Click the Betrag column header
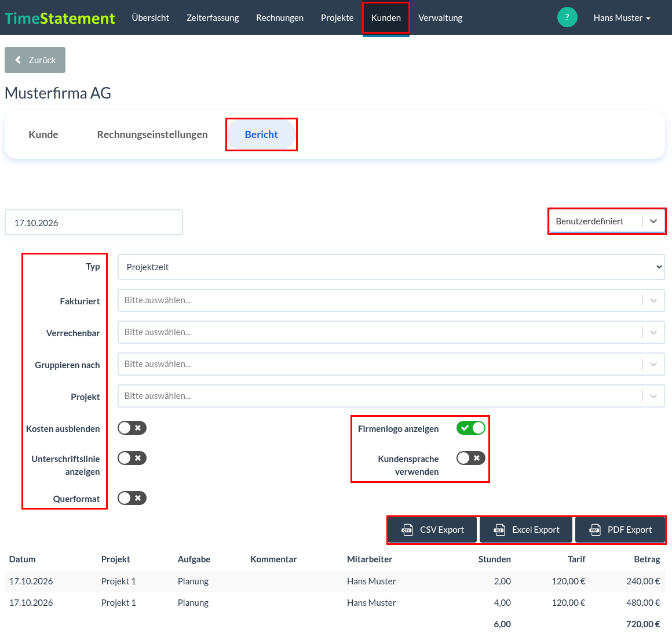This screenshot has width=672, height=640. [x=647, y=559]
